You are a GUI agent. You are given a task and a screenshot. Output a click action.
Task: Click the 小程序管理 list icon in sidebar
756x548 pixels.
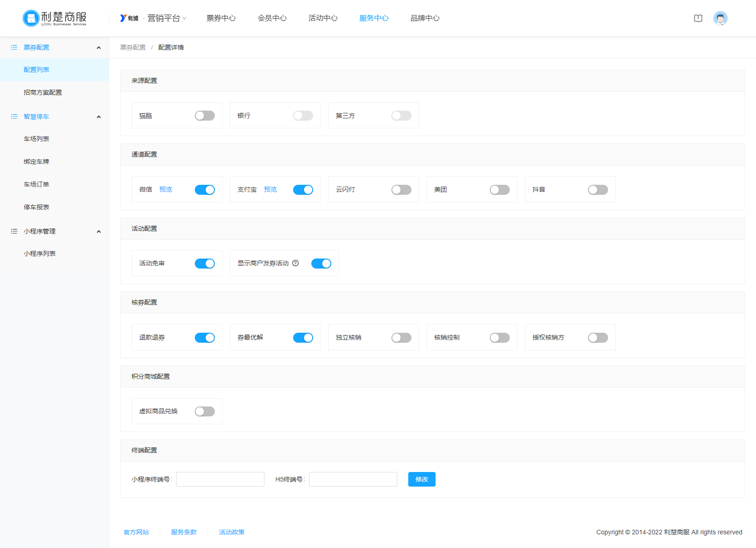[x=14, y=231]
